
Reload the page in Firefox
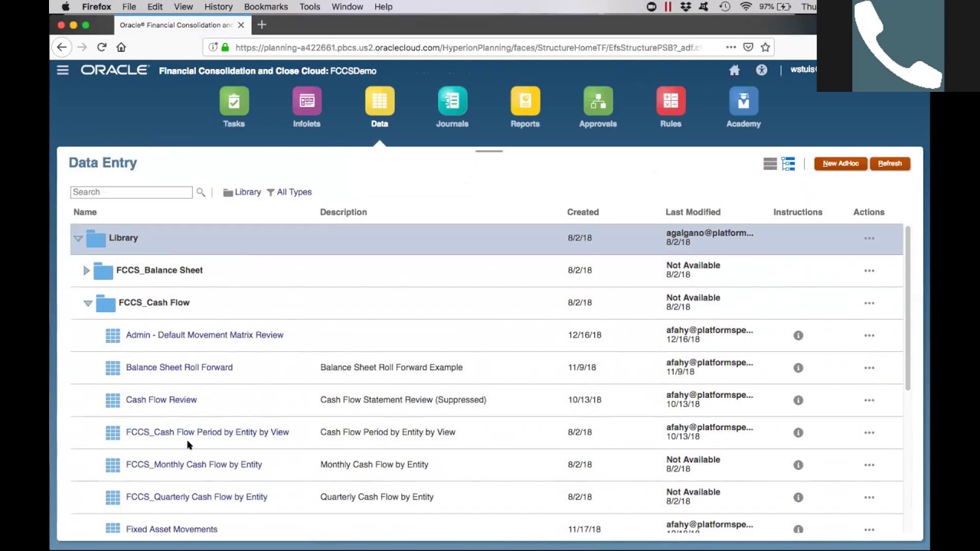[101, 47]
